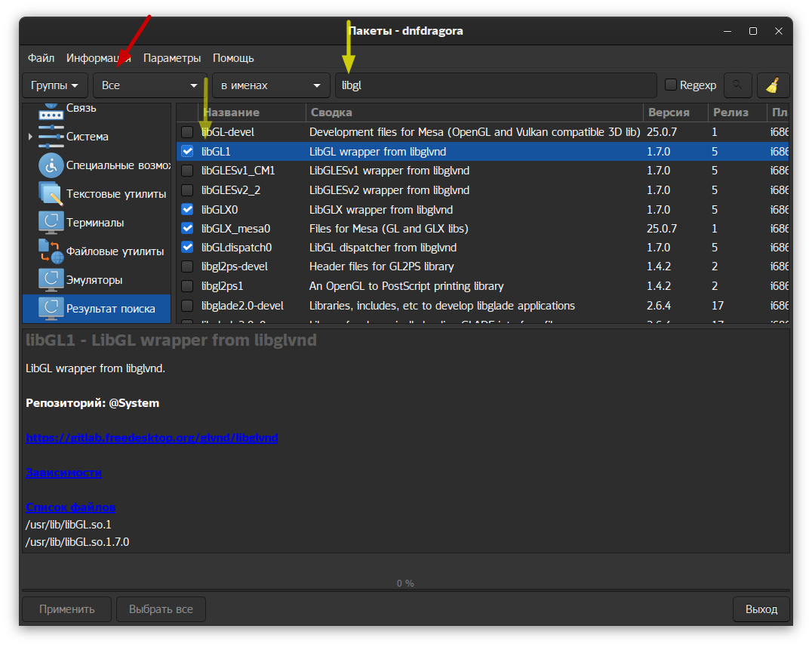Screen dimensions: 812x647
Task: Expand the Система tree group
Action: (x=30, y=137)
